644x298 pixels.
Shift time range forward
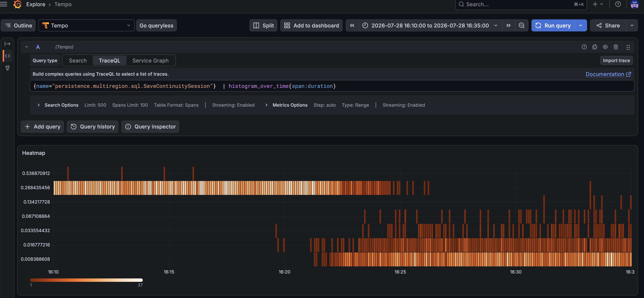tap(508, 26)
